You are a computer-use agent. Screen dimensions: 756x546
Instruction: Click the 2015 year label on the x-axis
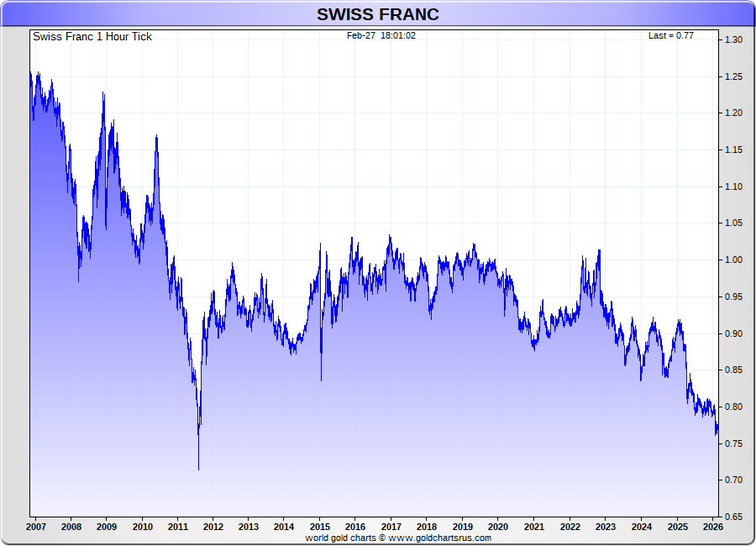[320, 527]
